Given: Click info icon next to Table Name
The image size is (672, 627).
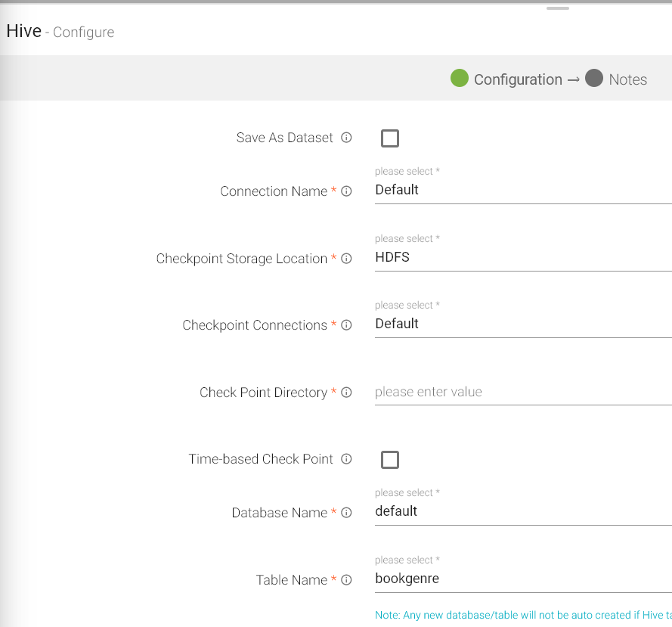Looking at the screenshot, I should [x=346, y=580].
